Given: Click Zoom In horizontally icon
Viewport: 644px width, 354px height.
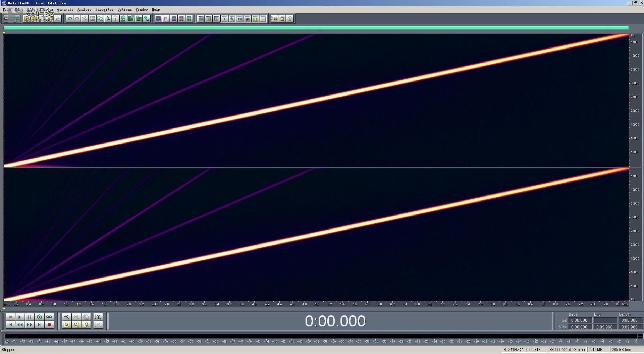Looking at the screenshot, I should 66,317.
